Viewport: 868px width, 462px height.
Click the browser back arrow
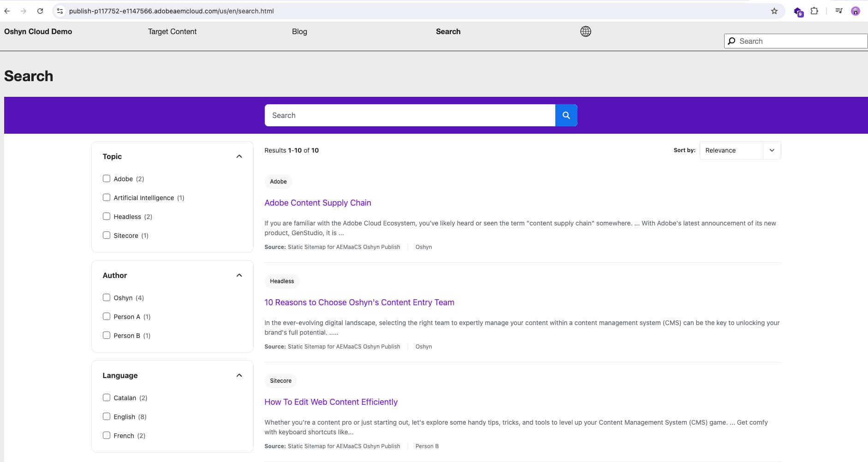point(7,11)
